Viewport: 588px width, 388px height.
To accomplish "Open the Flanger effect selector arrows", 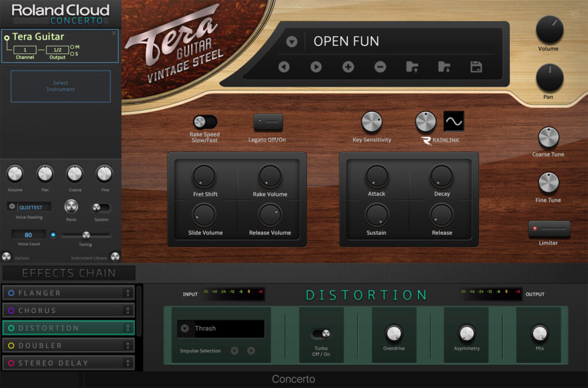I will point(127,293).
